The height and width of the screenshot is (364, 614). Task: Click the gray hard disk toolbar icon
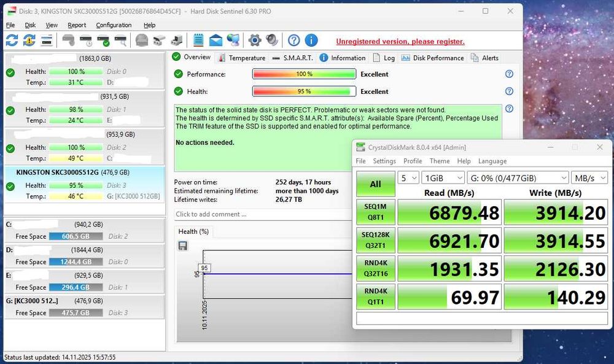coord(69,41)
